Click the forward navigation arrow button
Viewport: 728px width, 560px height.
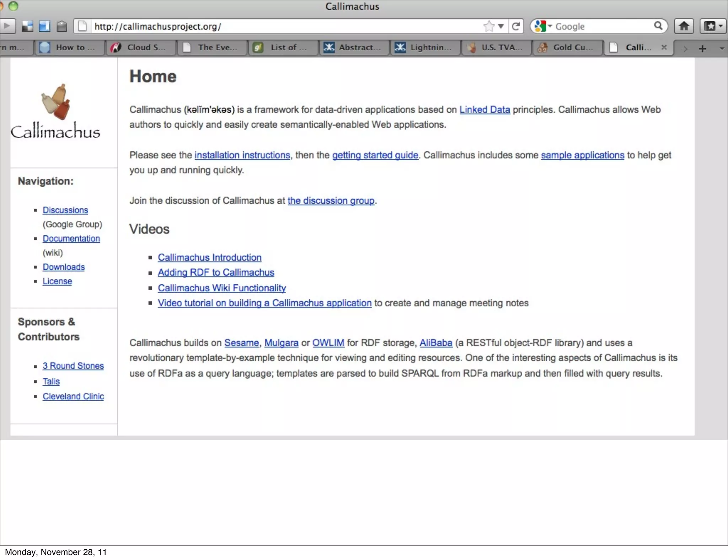pos(7,26)
